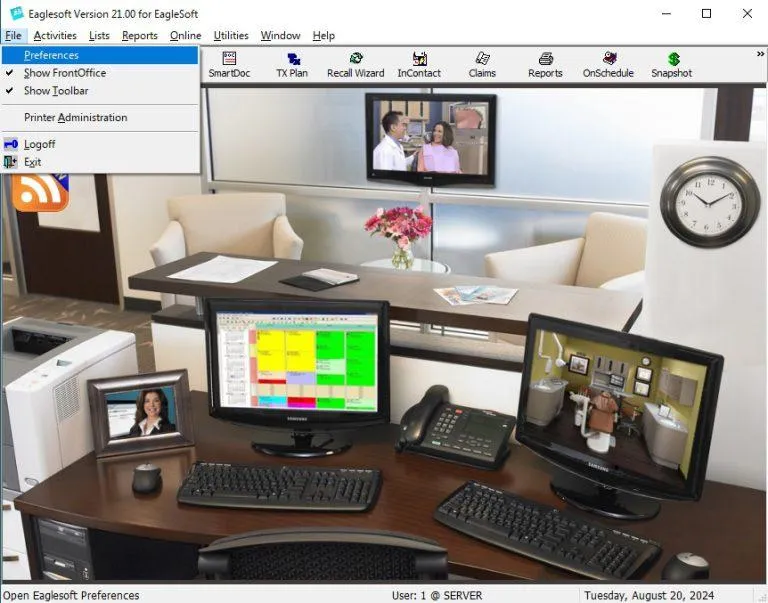Toggle Show Toolbar menu option
Screen dimensions: 768x603
pyautogui.click(x=100, y=91)
